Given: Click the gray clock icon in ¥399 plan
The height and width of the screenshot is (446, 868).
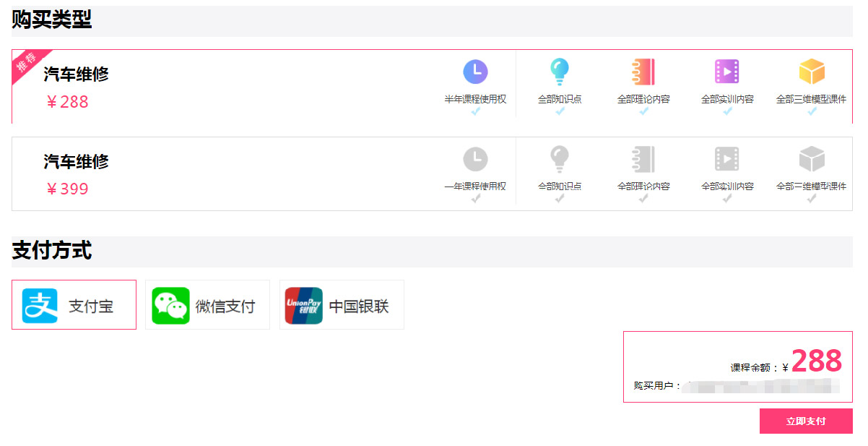Looking at the screenshot, I should click(x=475, y=159).
